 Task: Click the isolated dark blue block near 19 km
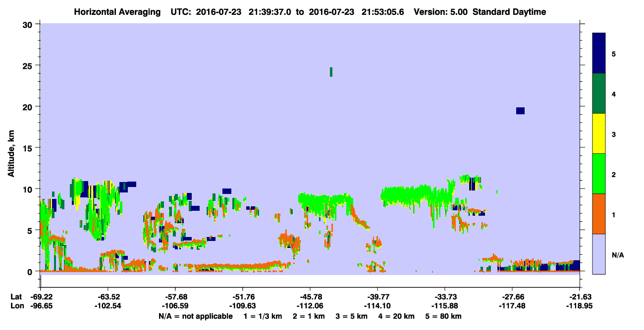[520, 111]
